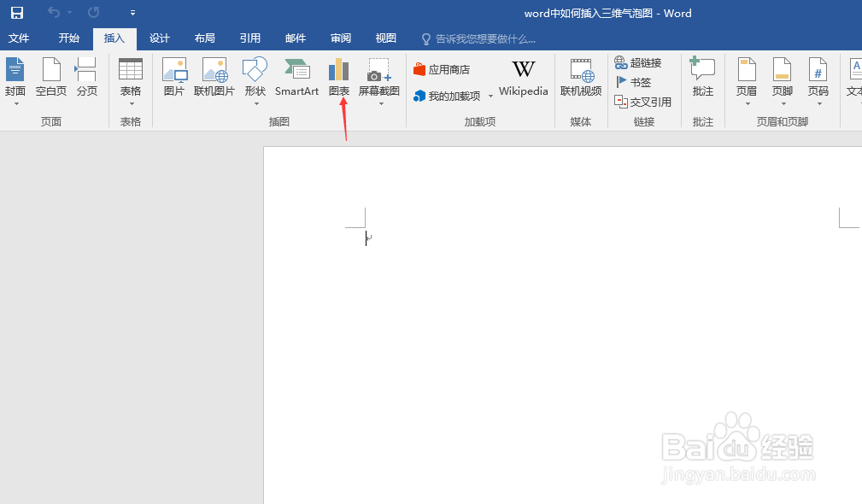Image resolution: width=862 pixels, height=504 pixels.
Task: Insert a page number with 页码
Action: 817,81
